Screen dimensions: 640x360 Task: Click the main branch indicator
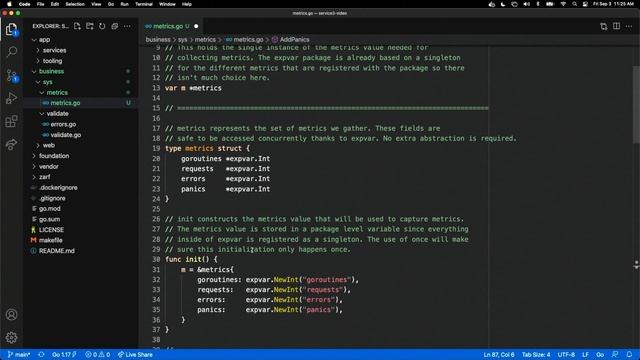[x=19, y=354]
